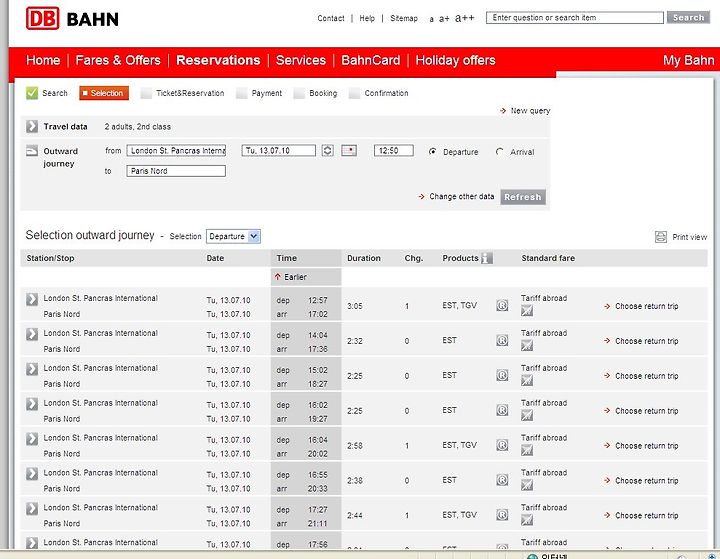Open the Services menu
720x559 pixels.
(301, 60)
